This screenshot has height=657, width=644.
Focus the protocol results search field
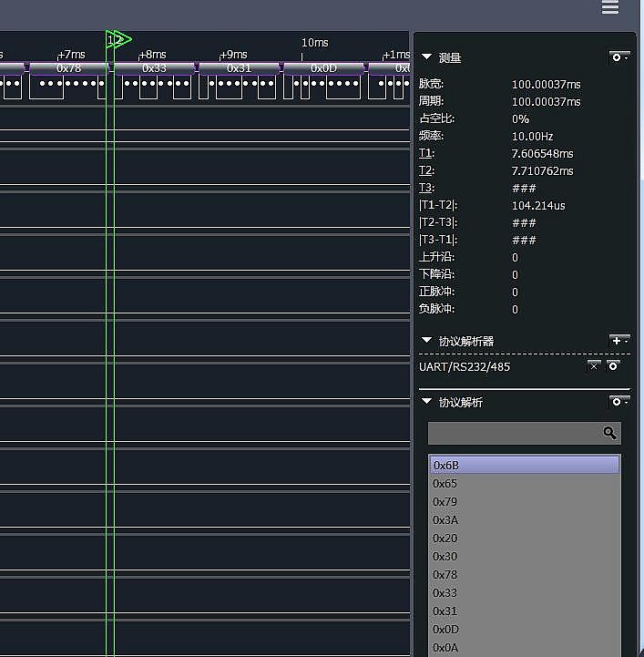[x=514, y=434]
